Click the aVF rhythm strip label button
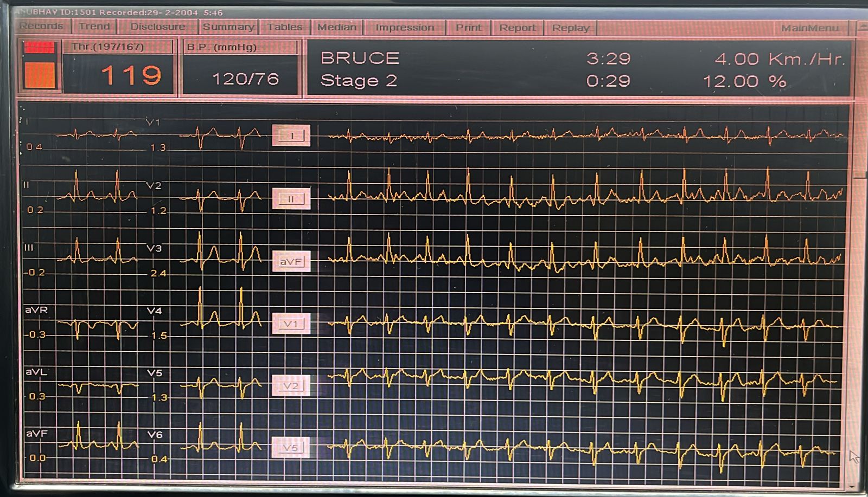This screenshot has height=497, width=868. [x=291, y=262]
